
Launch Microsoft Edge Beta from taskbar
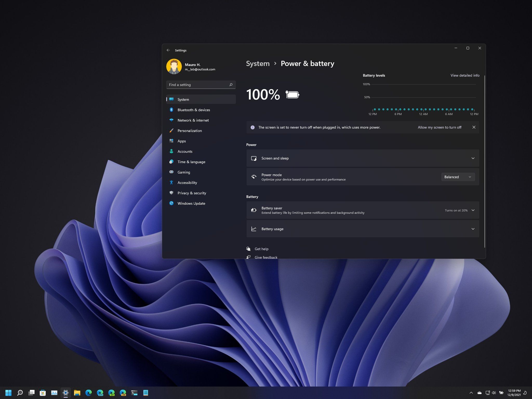click(x=100, y=393)
